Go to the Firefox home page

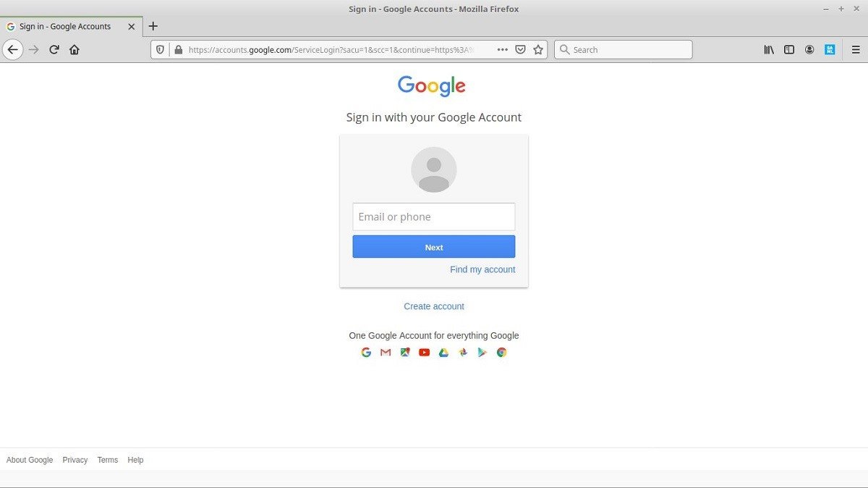coord(75,50)
